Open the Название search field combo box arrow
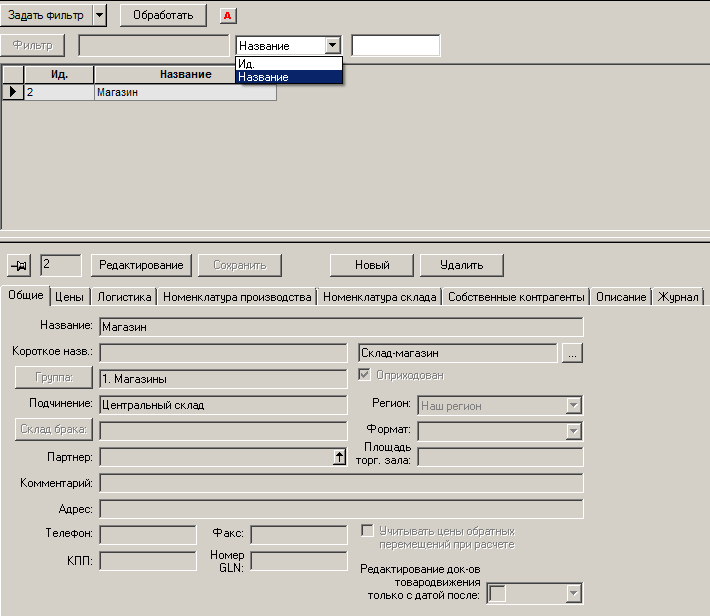 (332, 45)
